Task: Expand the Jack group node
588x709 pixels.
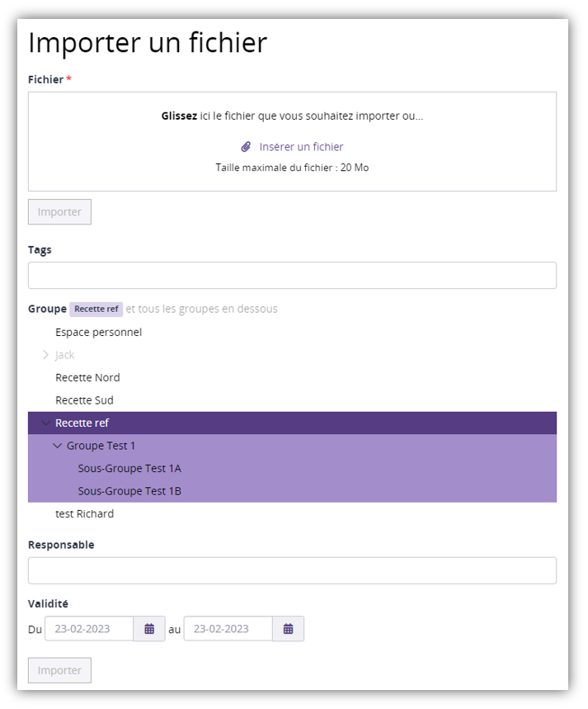Action: 45,355
